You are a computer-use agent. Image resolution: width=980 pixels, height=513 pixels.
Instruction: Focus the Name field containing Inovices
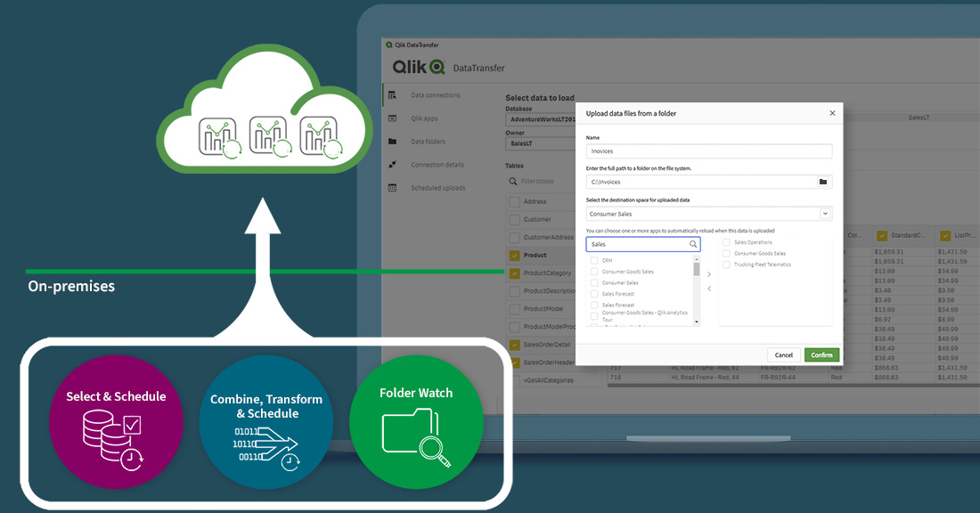coord(709,151)
